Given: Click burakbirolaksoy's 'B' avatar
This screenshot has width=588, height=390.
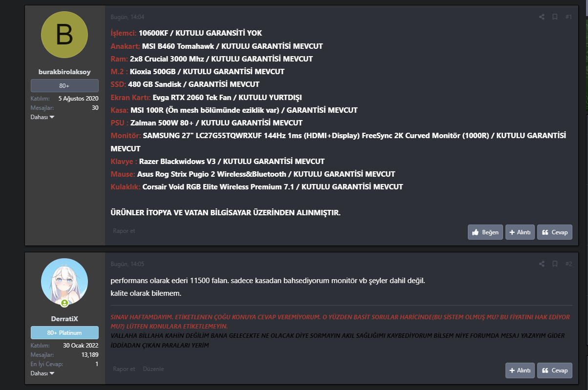Looking at the screenshot, I should [x=64, y=35].
